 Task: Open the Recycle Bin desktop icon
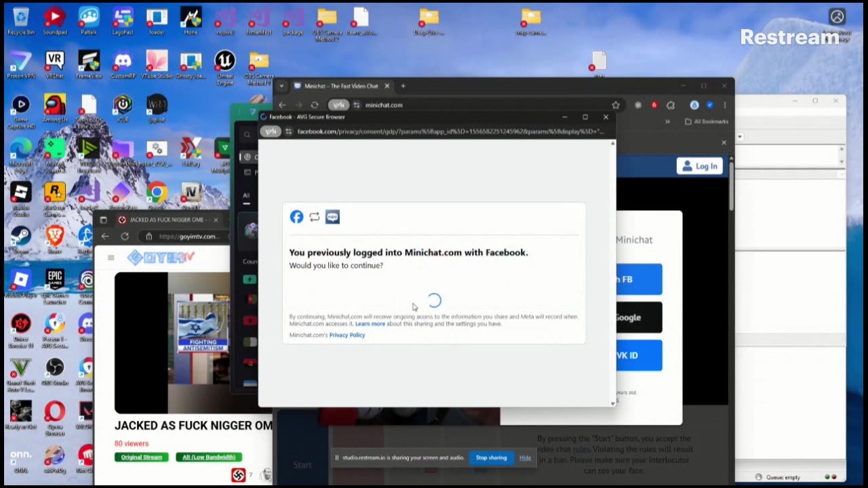coord(21,20)
